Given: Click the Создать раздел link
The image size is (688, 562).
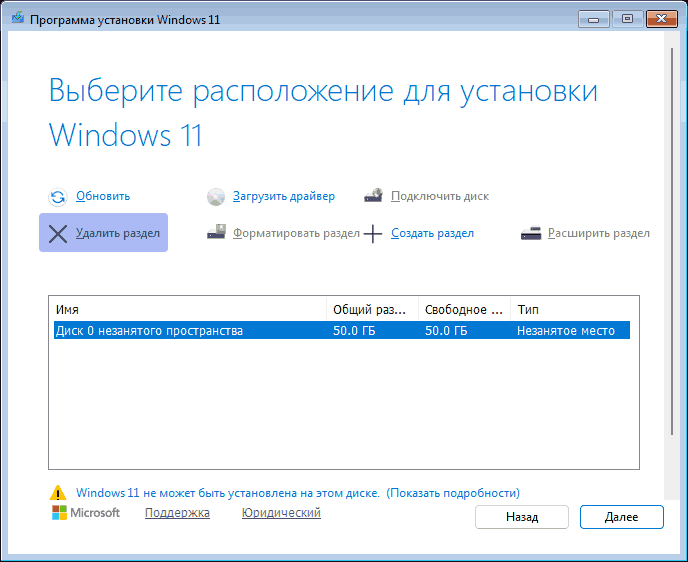Looking at the screenshot, I should tap(432, 233).
